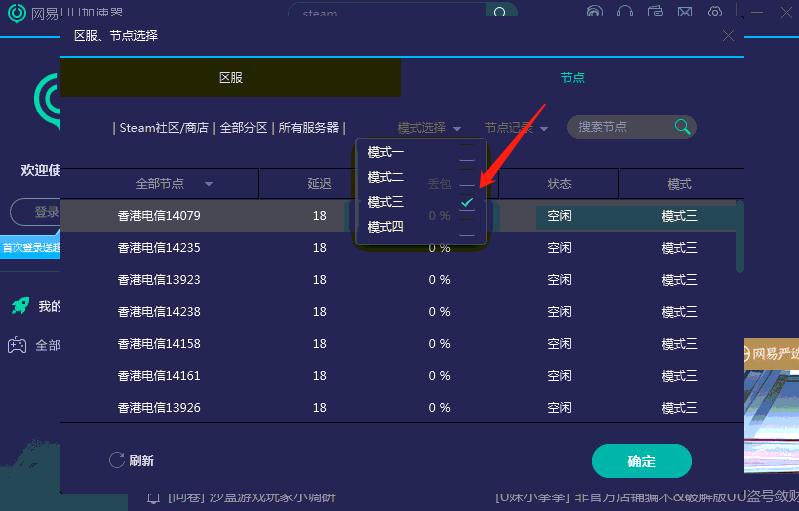The width and height of the screenshot is (799, 511).
Task: Click the rocket icon in left sidebar
Action: coord(20,306)
